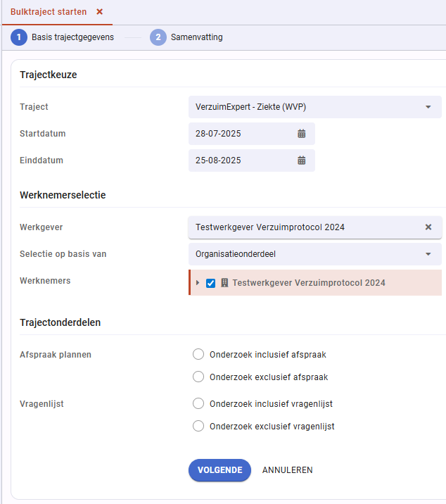Switch to the Bulktraject starten tab

tap(49, 12)
